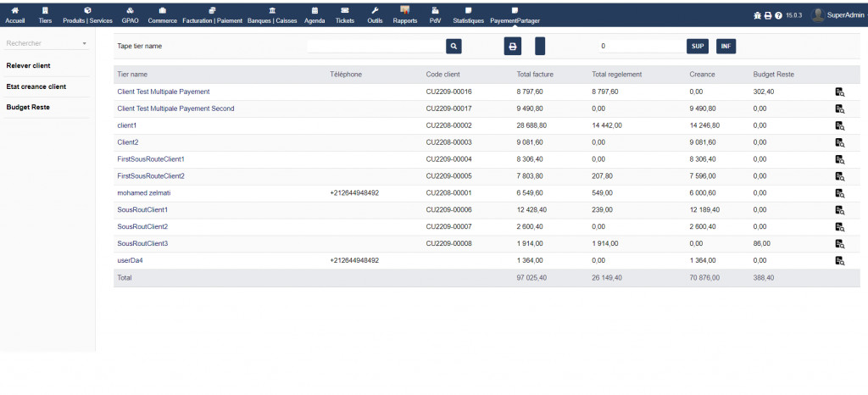Click detail icon for userDa4 row
The height and width of the screenshot is (395, 868).
pyautogui.click(x=839, y=261)
